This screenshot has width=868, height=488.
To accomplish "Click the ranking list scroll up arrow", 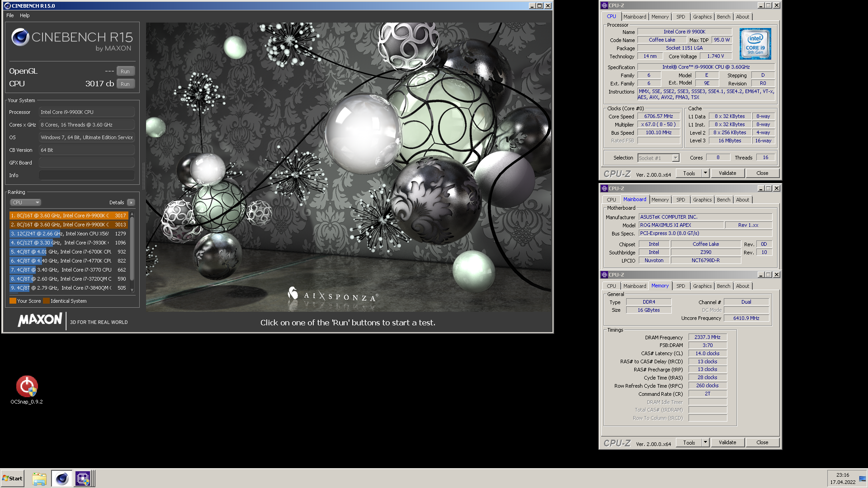I will [x=132, y=214].
